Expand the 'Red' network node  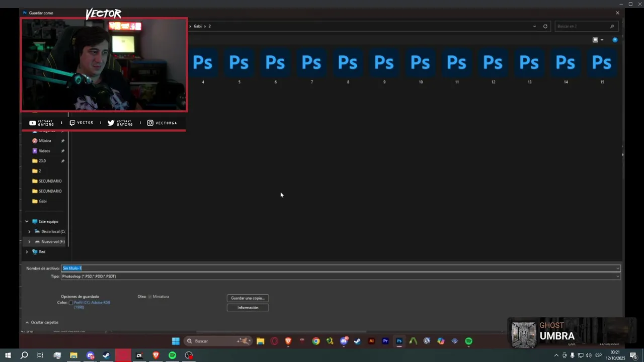(27, 252)
